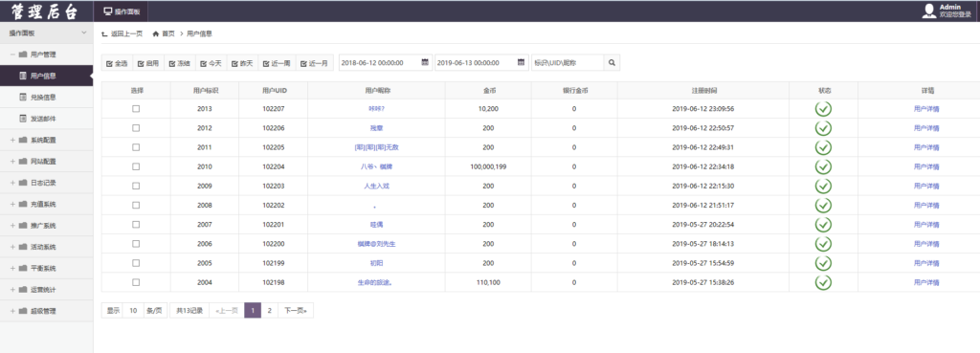
Task: Click the 近一周 filter button
Action: coord(277,63)
